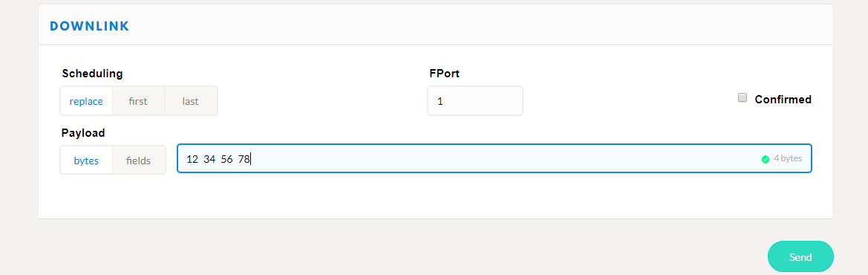Click the Payload label
The height and width of the screenshot is (275, 868).
83,133
